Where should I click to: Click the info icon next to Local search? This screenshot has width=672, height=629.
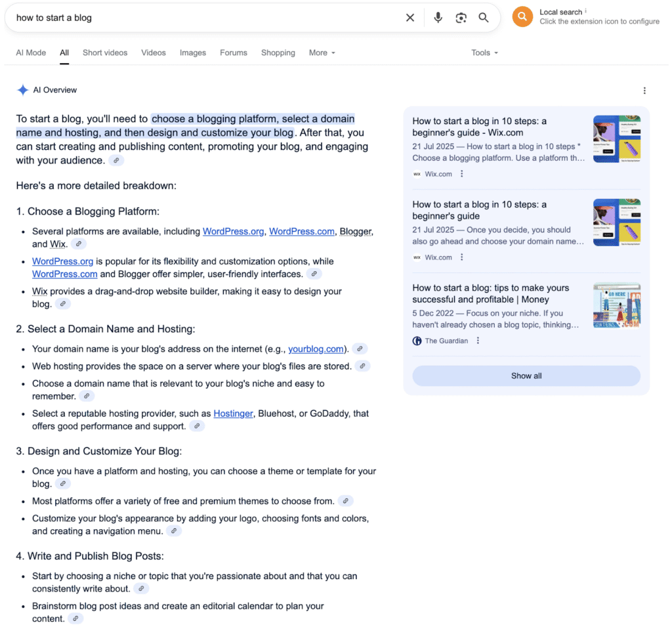point(586,11)
